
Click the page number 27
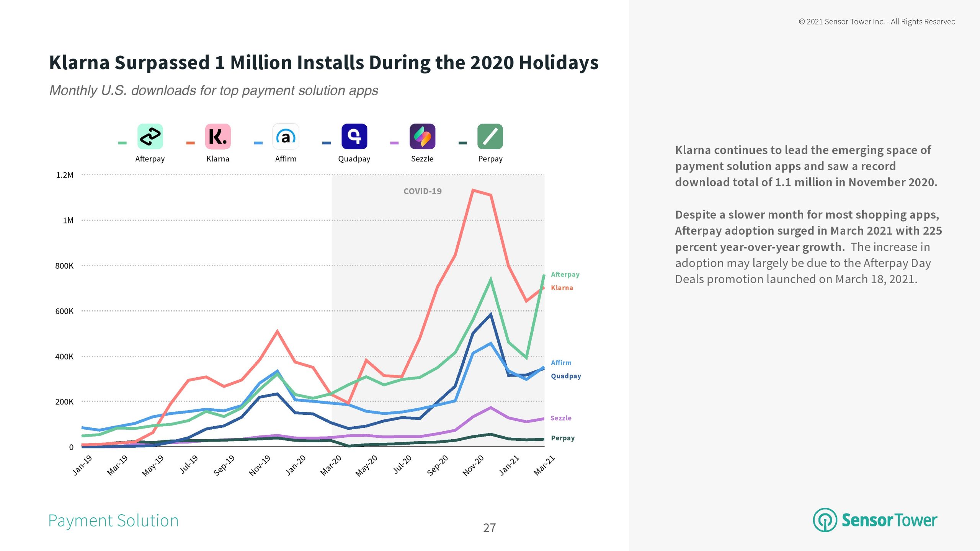(x=489, y=528)
